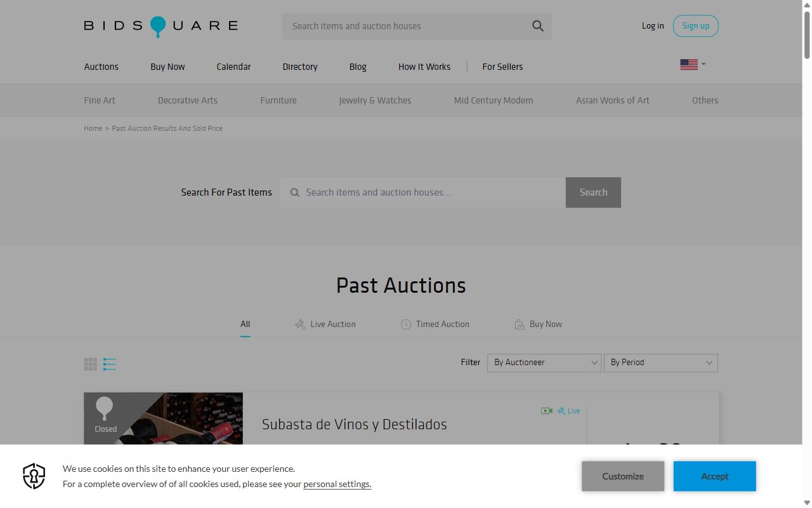
Task: Focus the Search For Past Items field
Action: click(422, 192)
